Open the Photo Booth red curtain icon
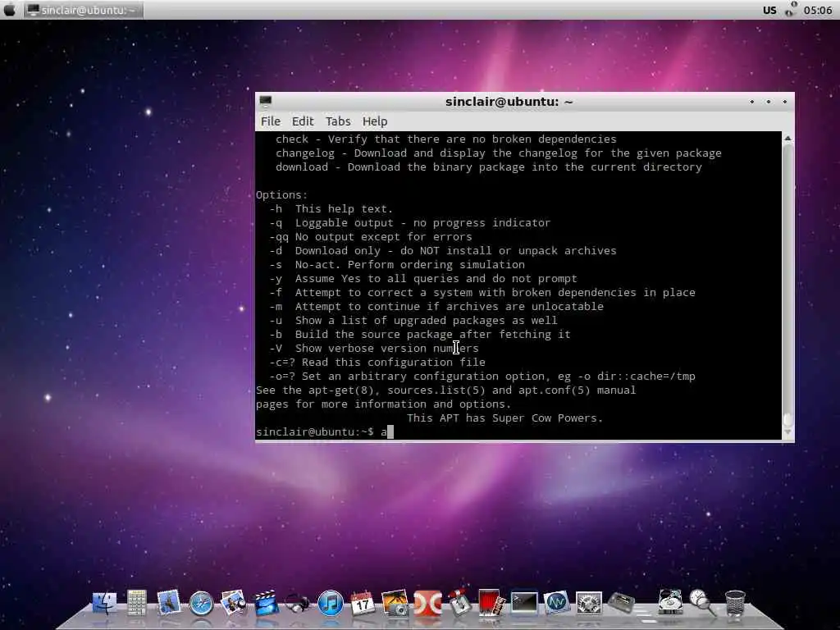 (x=491, y=603)
